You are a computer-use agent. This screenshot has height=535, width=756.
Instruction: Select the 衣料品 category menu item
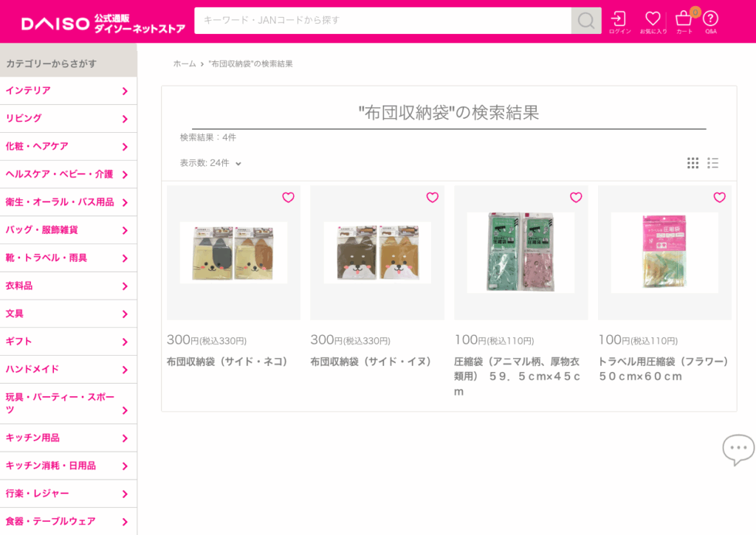(x=69, y=286)
